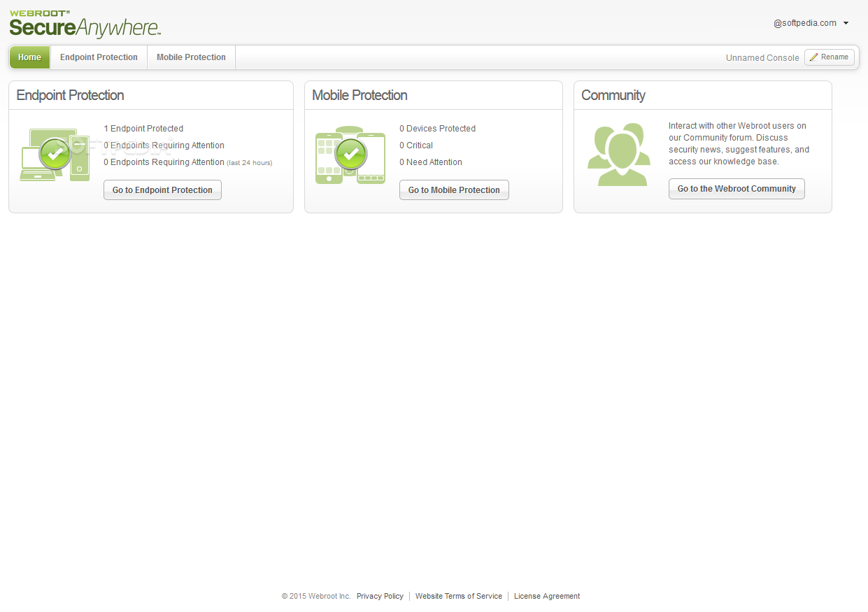Click the '0 Devices Protected' text
This screenshot has height=612, width=868.
[x=437, y=129]
